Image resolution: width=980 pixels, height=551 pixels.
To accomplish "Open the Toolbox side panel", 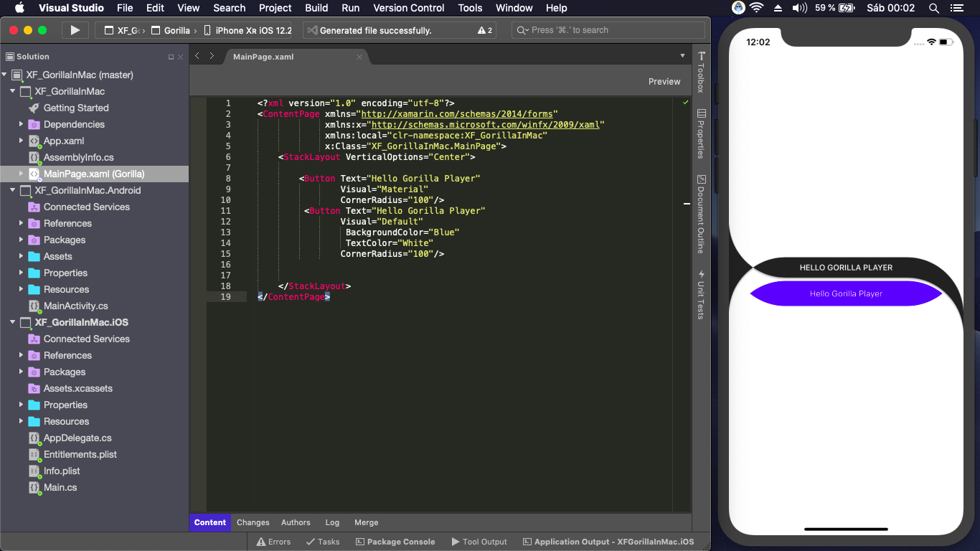I will (701, 72).
